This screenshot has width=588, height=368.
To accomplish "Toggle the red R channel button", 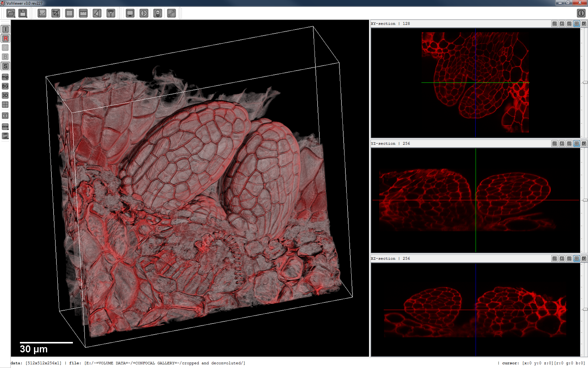I will point(5,38).
